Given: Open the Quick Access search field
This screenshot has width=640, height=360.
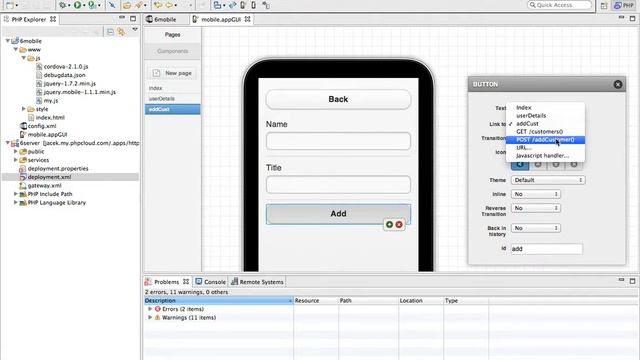Looking at the screenshot, I should 560,5.
